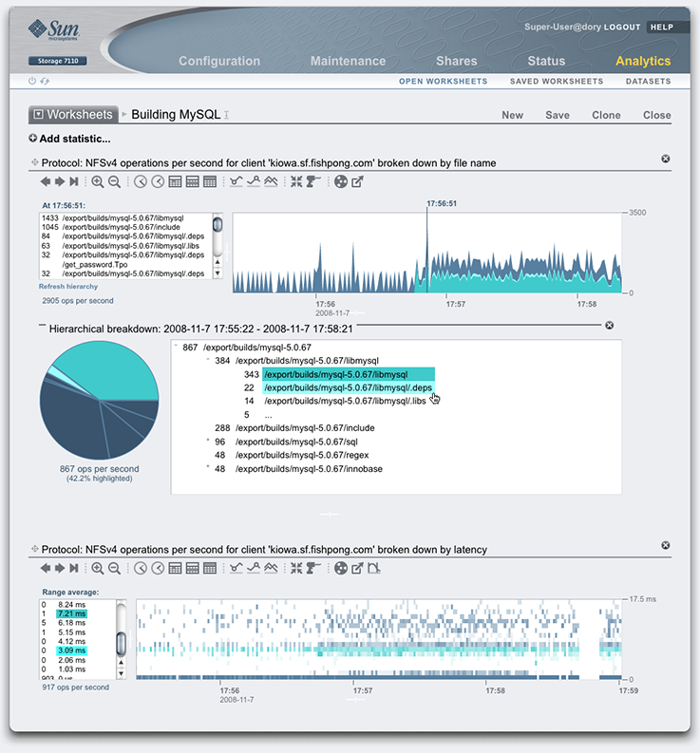The image size is (700, 753).
Task: Zoom in on the latency graph
Action: coord(98,568)
